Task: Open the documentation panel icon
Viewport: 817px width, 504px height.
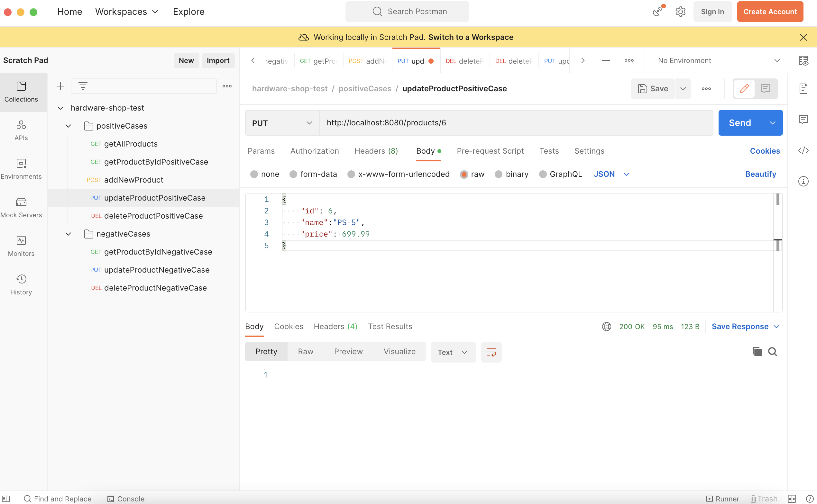Action: click(804, 88)
